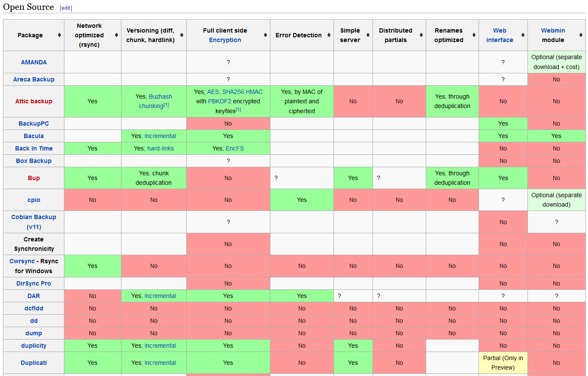The height and width of the screenshot is (376, 588).
Task: Open the Bacula package link
Action: pyautogui.click(x=34, y=136)
